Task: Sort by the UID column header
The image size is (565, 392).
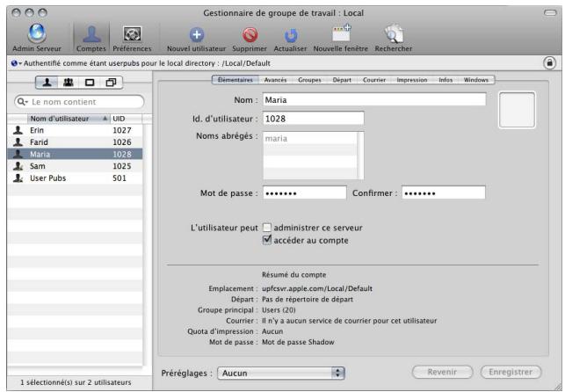Action: point(127,119)
